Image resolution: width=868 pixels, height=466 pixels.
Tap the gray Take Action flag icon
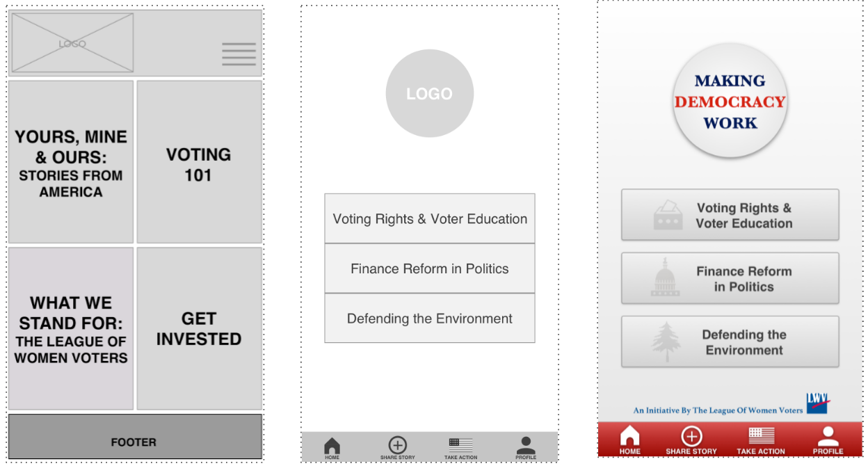point(460,445)
